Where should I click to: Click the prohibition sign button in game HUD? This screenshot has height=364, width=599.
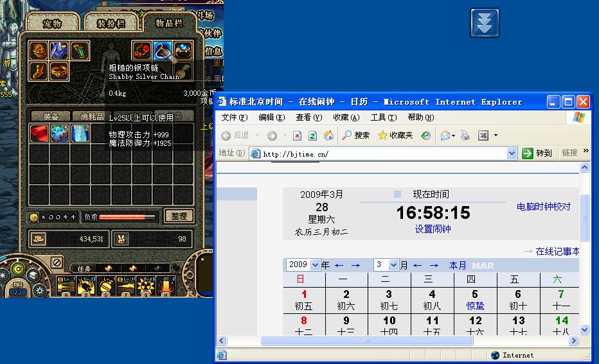57,263
